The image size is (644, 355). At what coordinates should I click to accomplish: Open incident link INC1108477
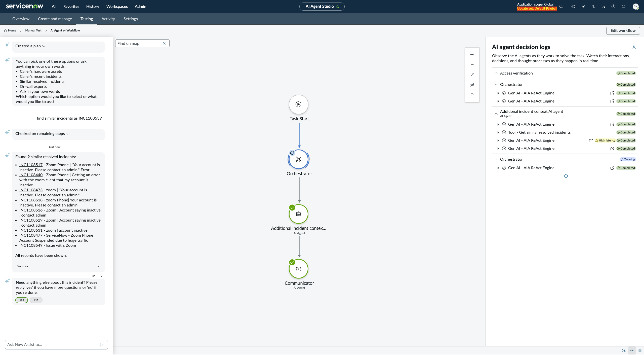pyautogui.click(x=31, y=235)
